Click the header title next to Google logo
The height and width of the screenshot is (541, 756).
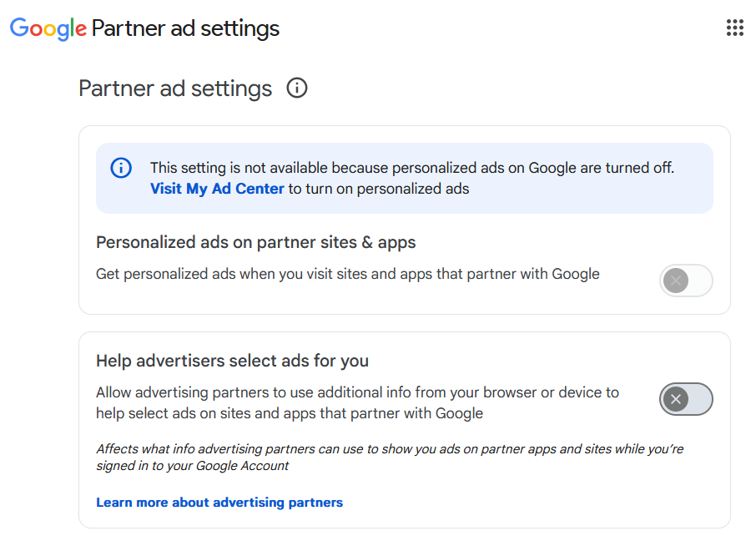pyautogui.click(x=185, y=28)
